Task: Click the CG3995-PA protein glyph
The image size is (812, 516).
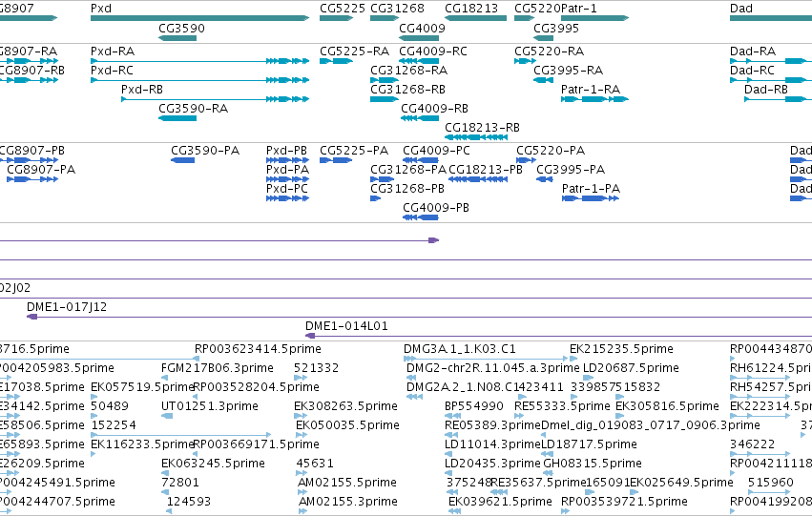Action: pos(545,179)
